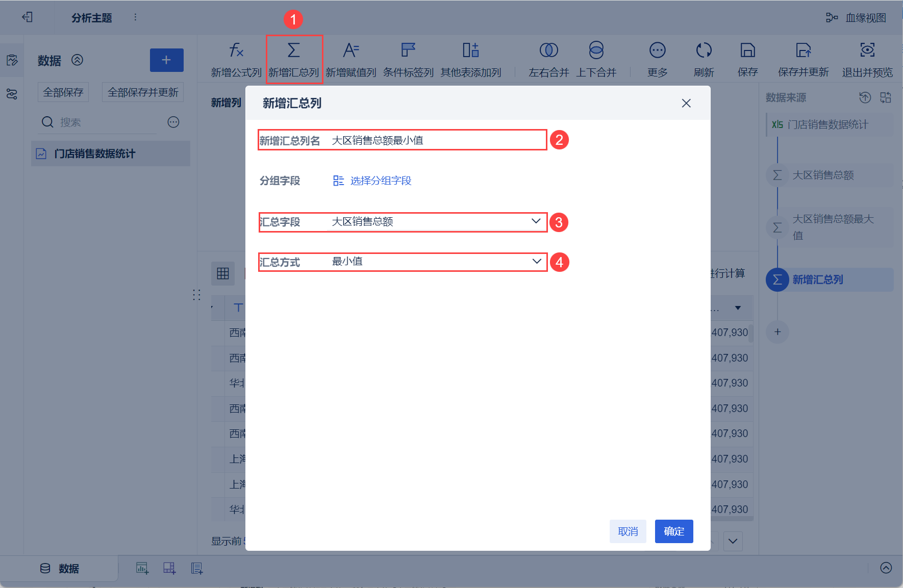The width and height of the screenshot is (903, 588).
Task: Click the collapse-up circle icon at bottom right
Action: click(x=886, y=568)
